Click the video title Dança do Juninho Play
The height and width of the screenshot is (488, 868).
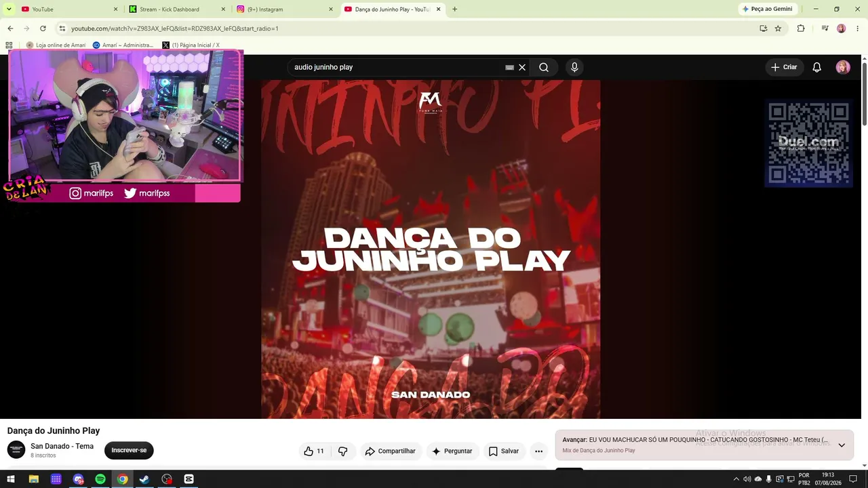click(54, 430)
